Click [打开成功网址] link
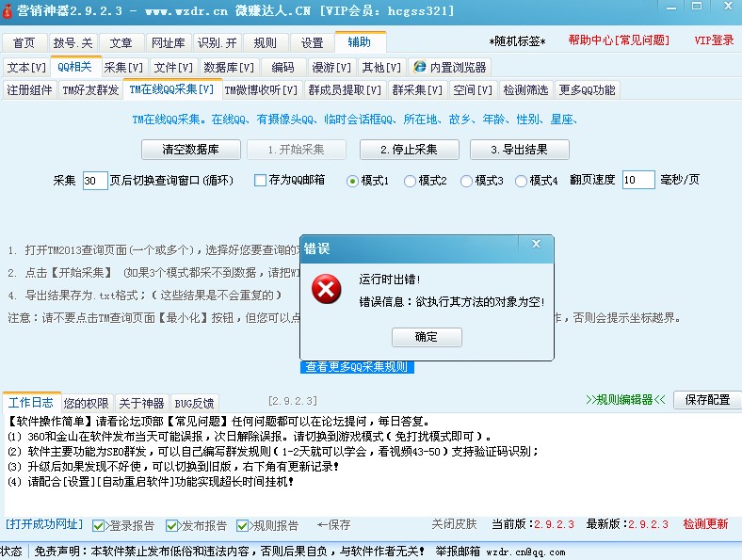The image size is (742, 560). click(x=44, y=524)
